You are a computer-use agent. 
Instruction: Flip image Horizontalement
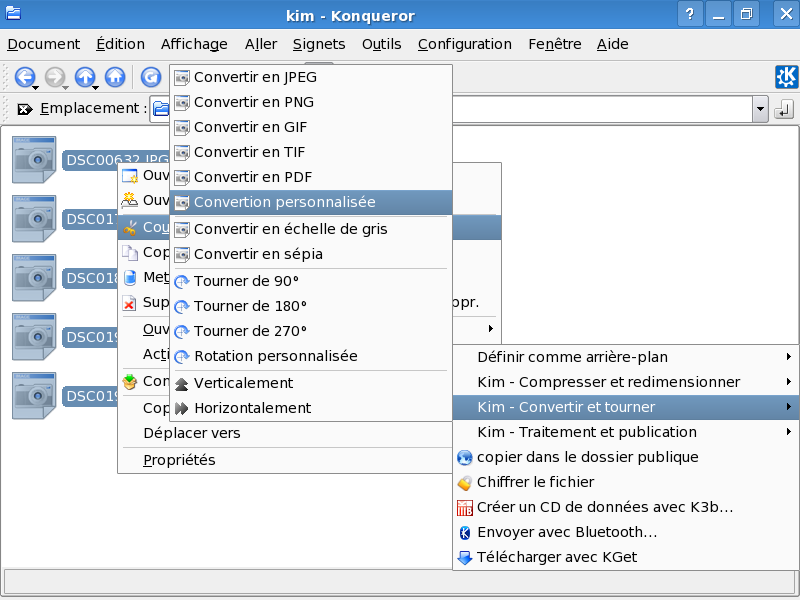pyautogui.click(x=311, y=408)
